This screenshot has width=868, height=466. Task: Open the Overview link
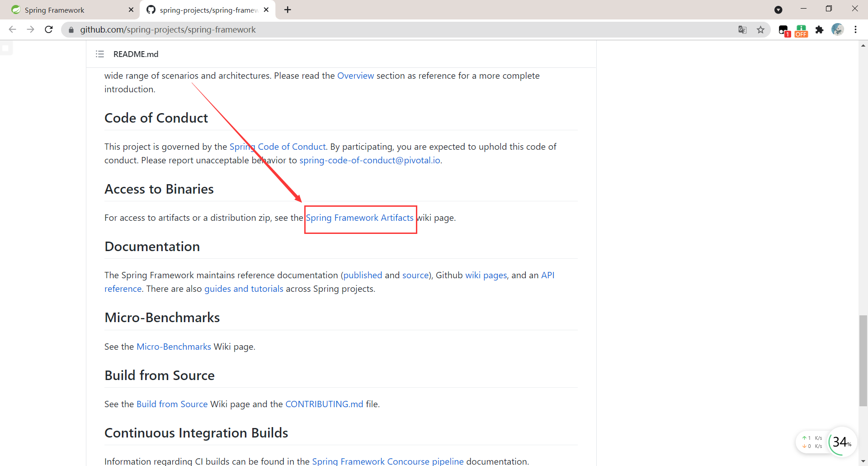click(355, 76)
